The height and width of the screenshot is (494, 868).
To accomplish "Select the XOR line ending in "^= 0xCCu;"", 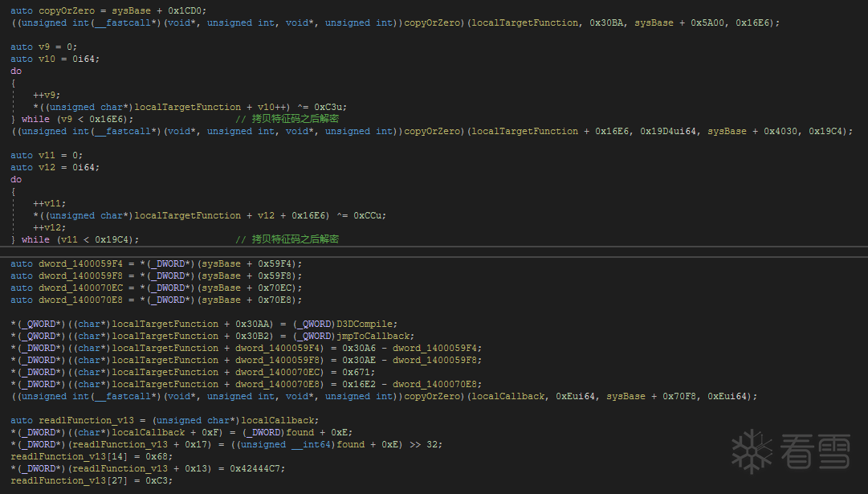I will (x=210, y=215).
